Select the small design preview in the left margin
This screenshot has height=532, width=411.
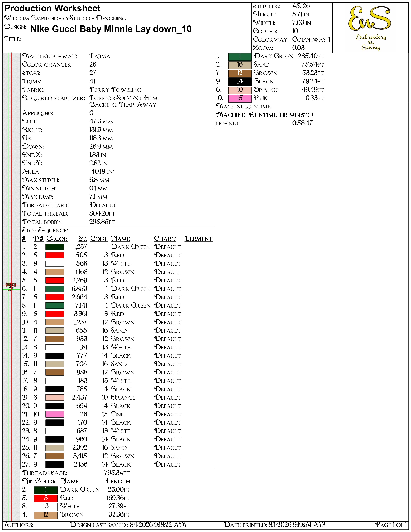tap(11, 287)
